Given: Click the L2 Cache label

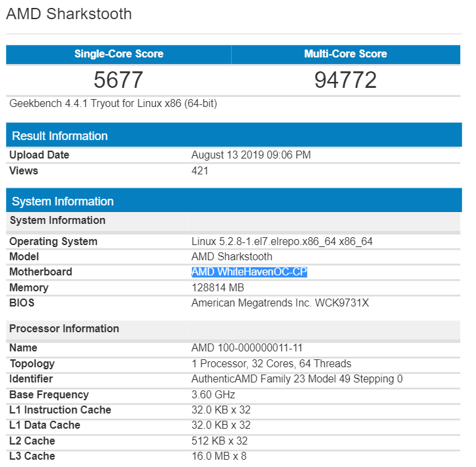Looking at the screenshot, I should point(32,441).
